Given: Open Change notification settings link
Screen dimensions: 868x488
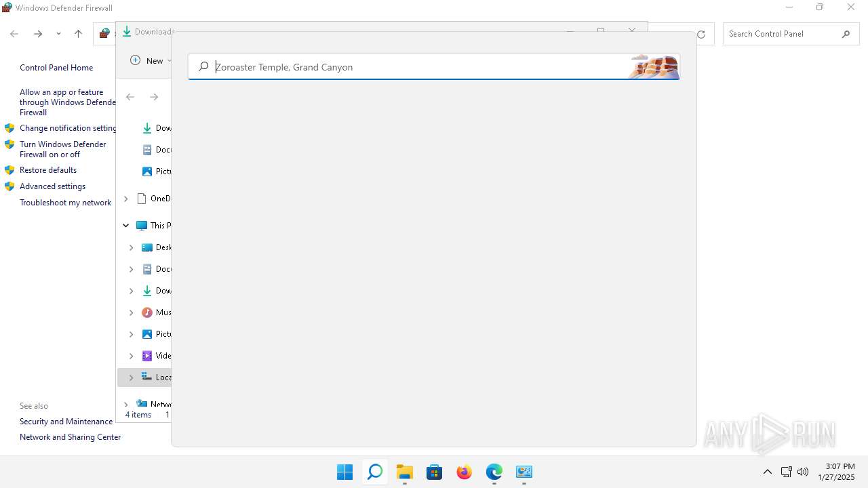Looking at the screenshot, I should pyautogui.click(x=68, y=128).
